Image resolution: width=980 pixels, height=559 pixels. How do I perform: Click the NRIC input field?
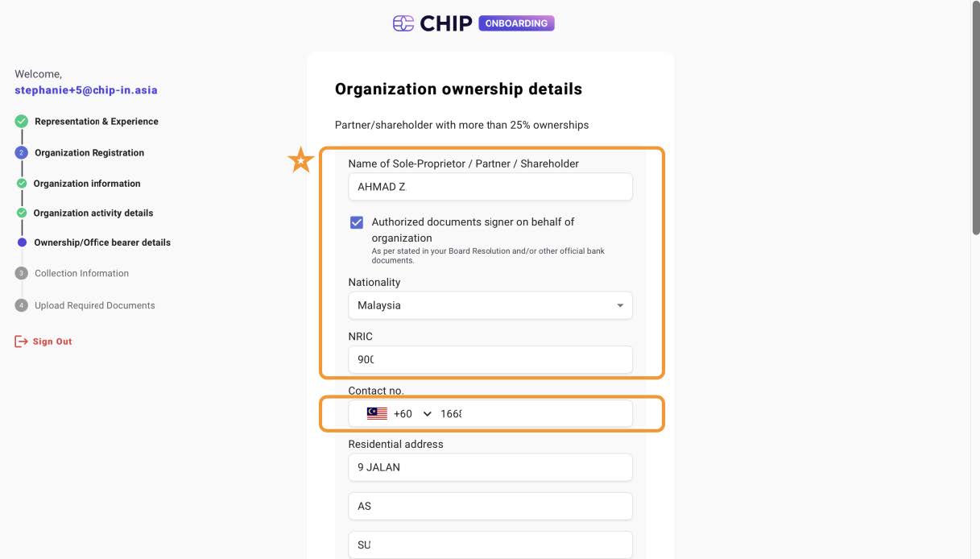coord(490,359)
